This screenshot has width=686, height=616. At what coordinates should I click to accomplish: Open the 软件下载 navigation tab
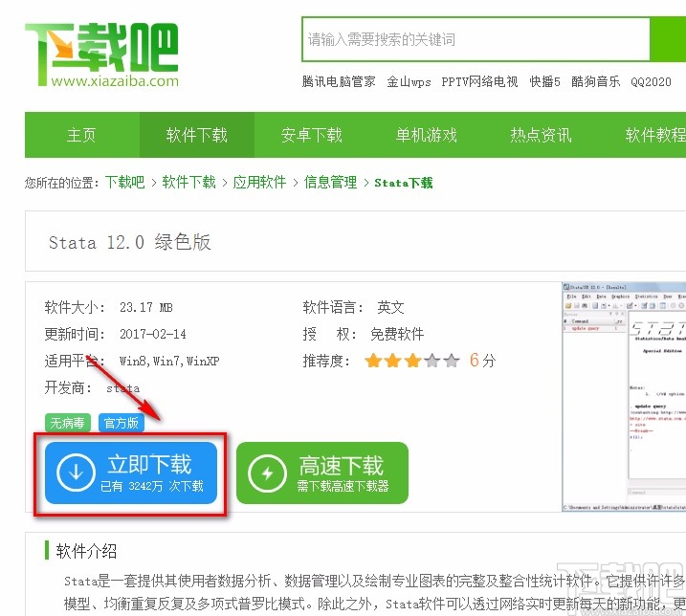pos(197,135)
